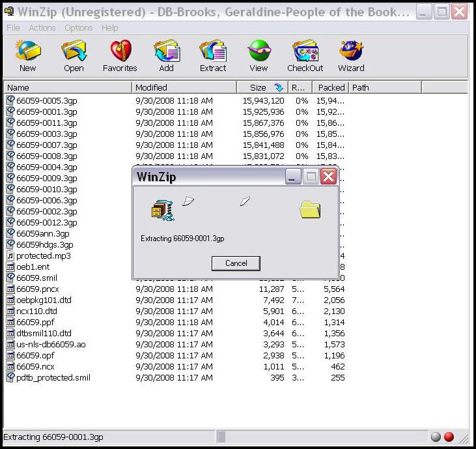This screenshot has height=449, width=476.
Task: Select file name dtbsmil110.dtd
Action: point(44,333)
